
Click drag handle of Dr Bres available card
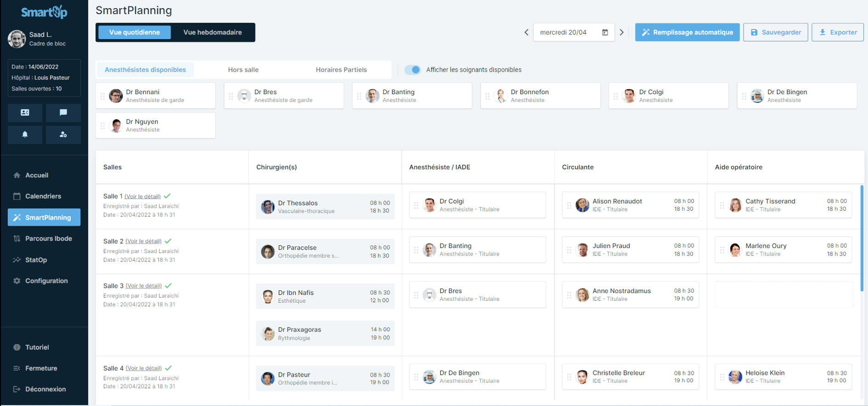231,96
